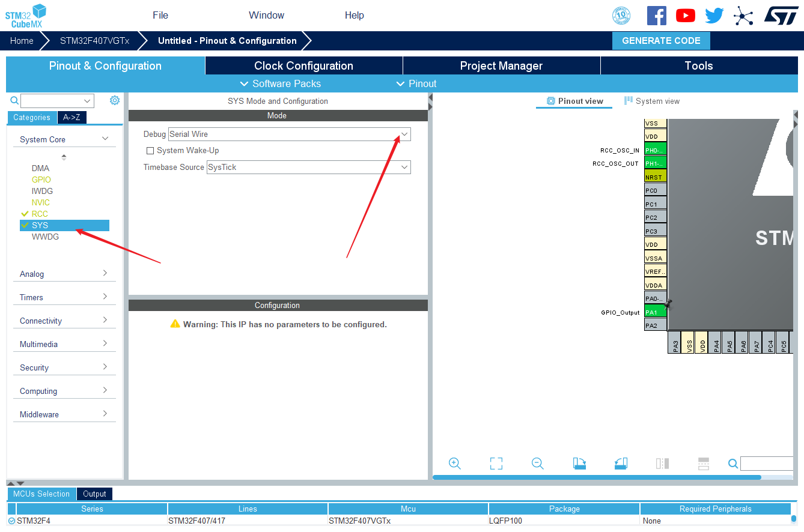The width and height of the screenshot is (804, 532).
Task: Click the fit-to-screen frame icon
Action: [x=496, y=464]
